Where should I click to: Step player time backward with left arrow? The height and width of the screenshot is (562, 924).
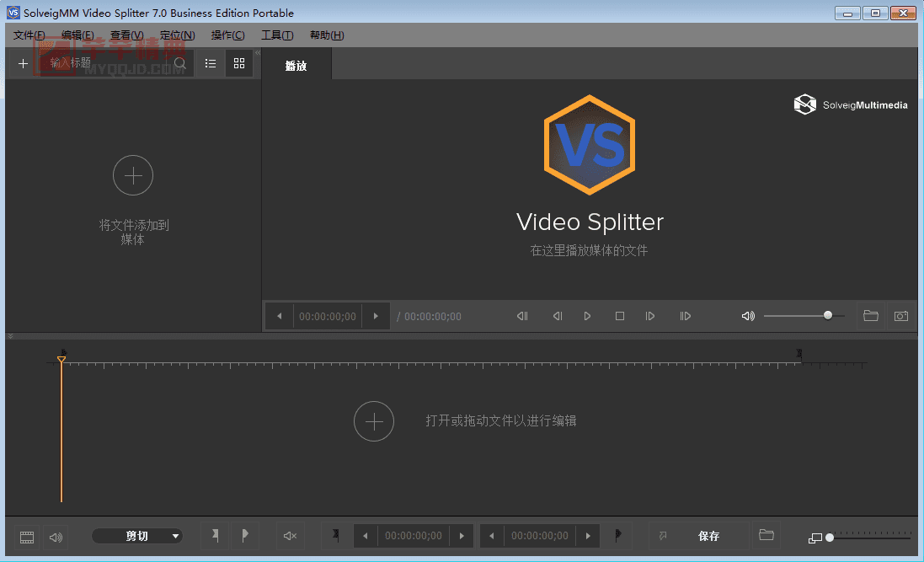pos(280,317)
